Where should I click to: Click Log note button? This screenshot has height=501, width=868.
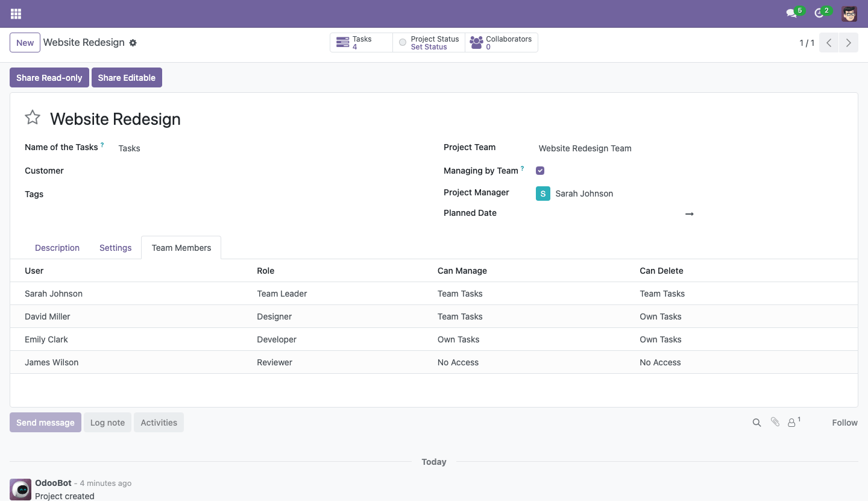(x=107, y=423)
